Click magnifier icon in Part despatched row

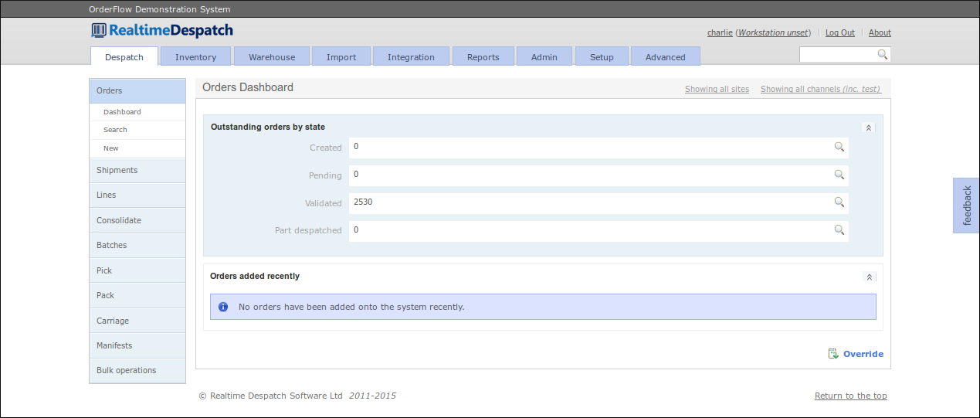[839, 229]
